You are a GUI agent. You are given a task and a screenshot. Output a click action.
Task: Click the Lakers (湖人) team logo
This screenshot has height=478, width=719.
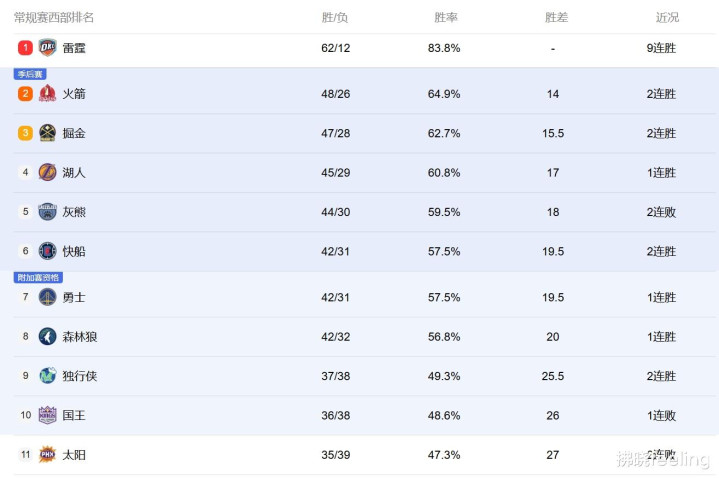(x=48, y=172)
